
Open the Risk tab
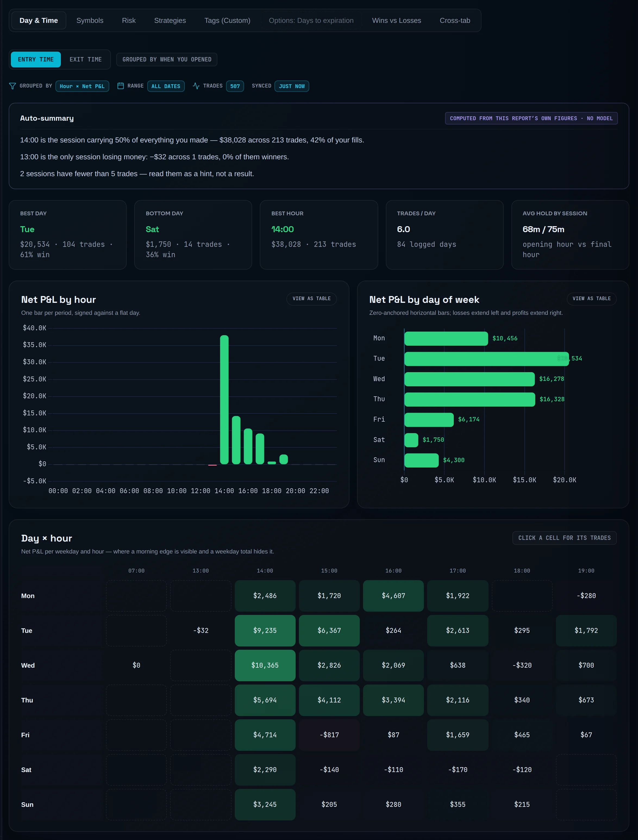point(129,20)
